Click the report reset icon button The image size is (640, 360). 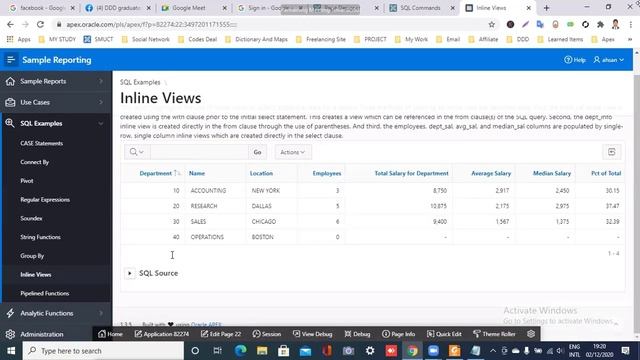pos(611,152)
